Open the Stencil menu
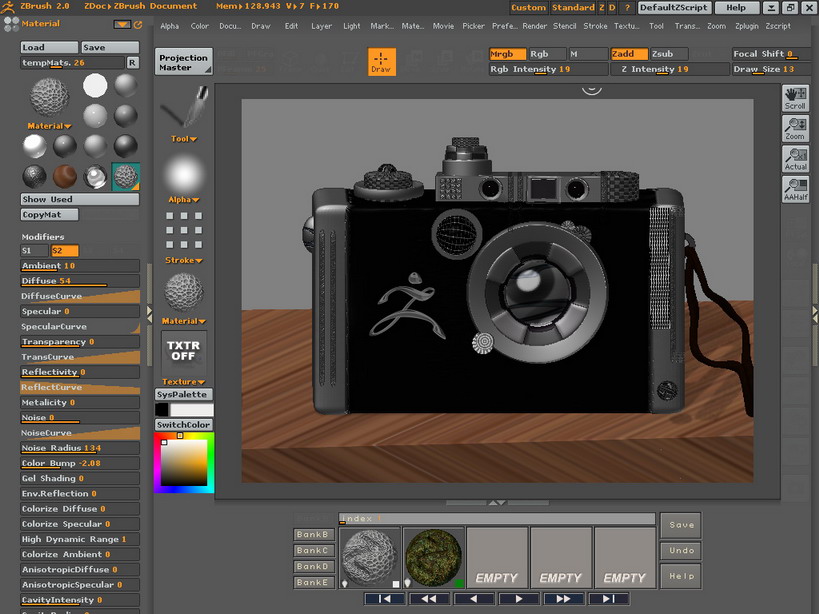819x614 pixels. point(565,26)
